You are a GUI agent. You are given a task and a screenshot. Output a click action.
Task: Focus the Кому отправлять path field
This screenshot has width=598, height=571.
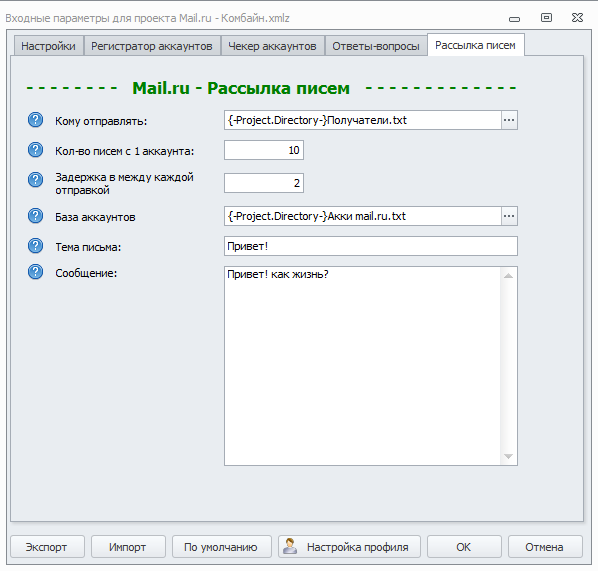click(x=363, y=120)
